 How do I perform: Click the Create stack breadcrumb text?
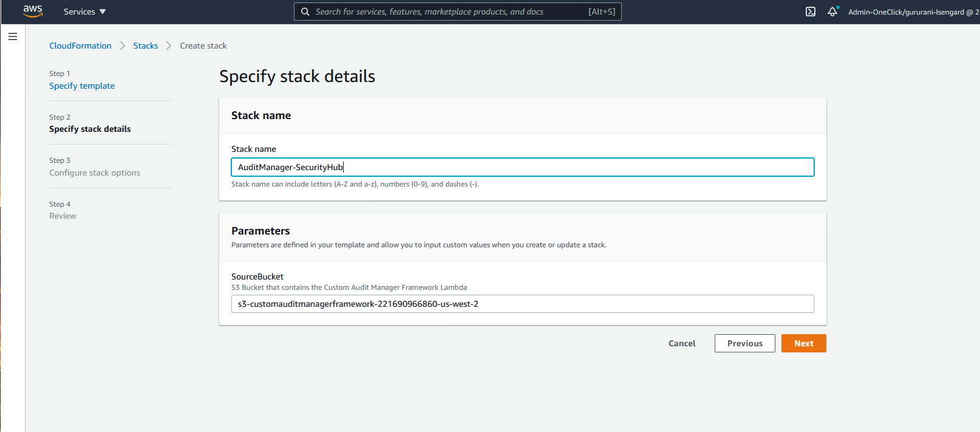[203, 46]
